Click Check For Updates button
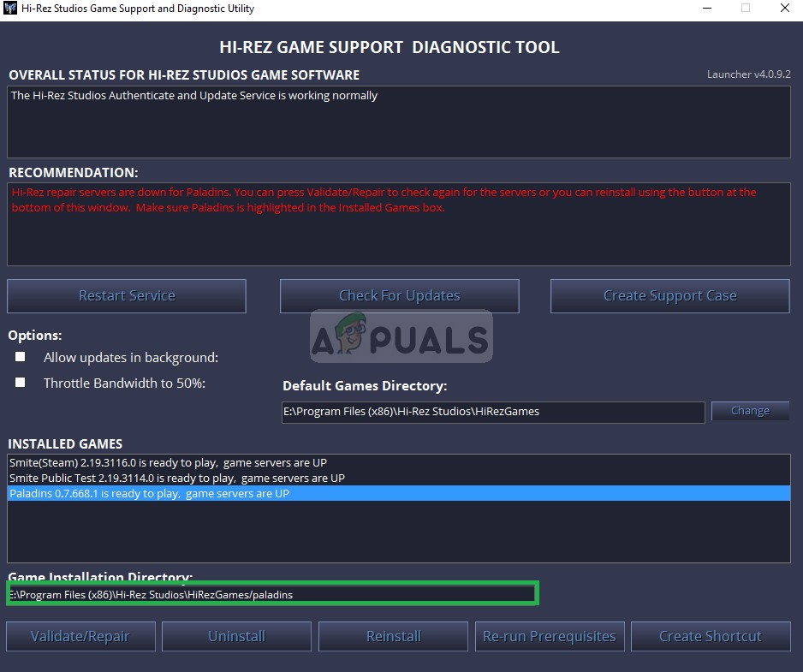 pyautogui.click(x=400, y=295)
